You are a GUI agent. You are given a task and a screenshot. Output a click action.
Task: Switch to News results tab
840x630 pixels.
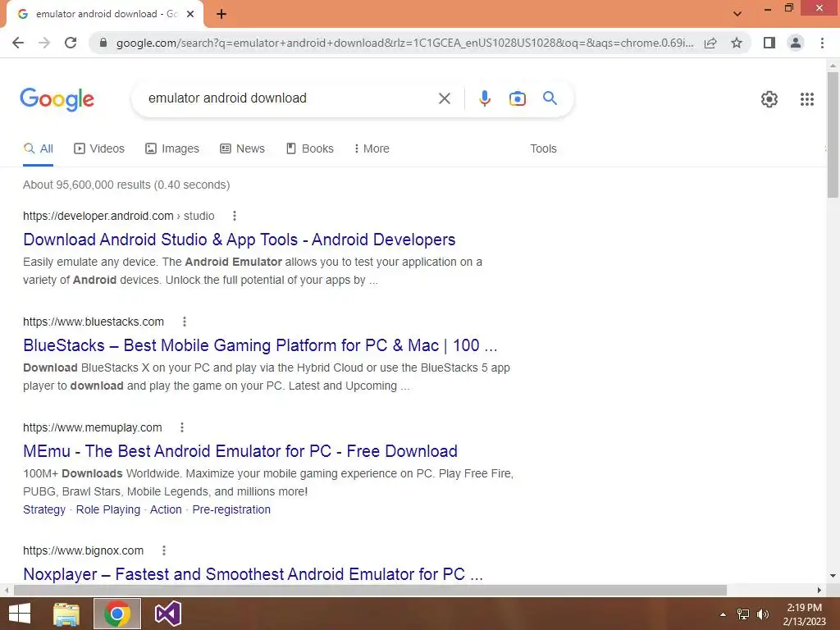point(242,149)
